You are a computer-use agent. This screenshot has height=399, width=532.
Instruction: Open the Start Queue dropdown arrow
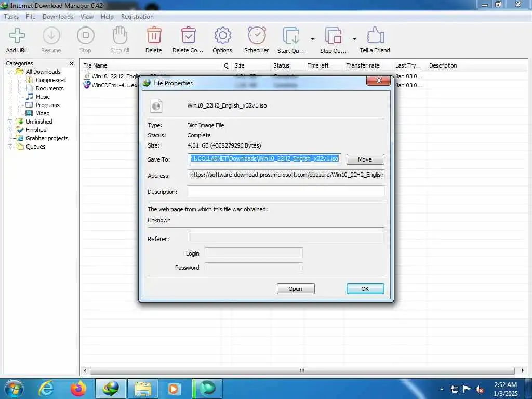(312, 39)
